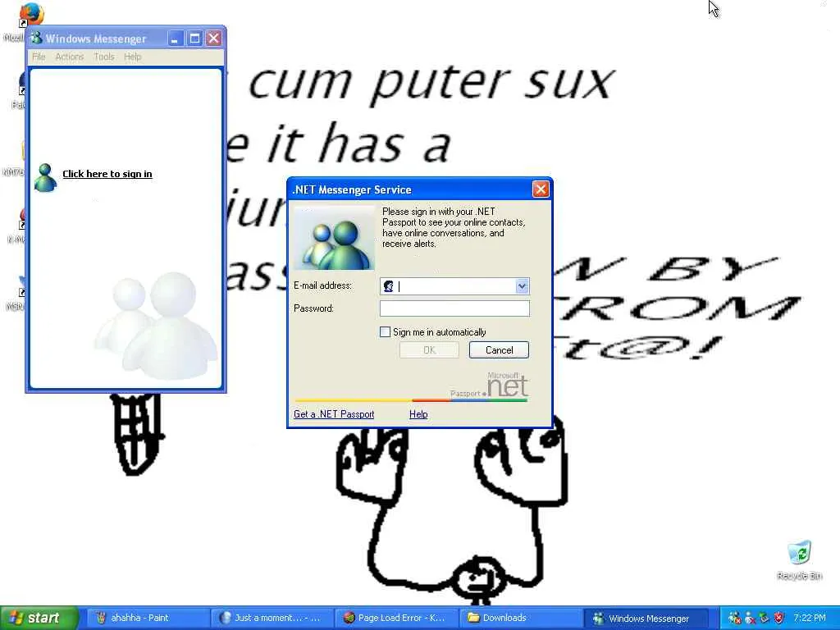Open the Get a .NET Passport link
This screenshot has width=840, height=630.
pyautogui.click(x=334, y=414)
